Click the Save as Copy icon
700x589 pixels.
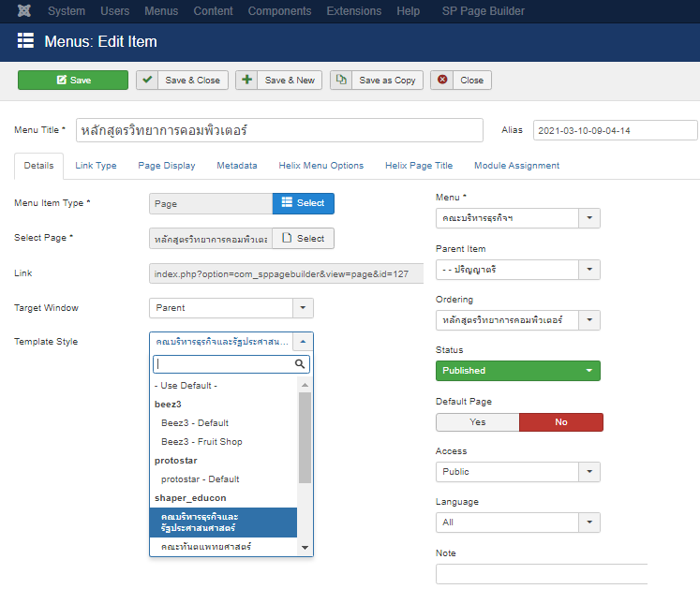click(x=342, y=81)
